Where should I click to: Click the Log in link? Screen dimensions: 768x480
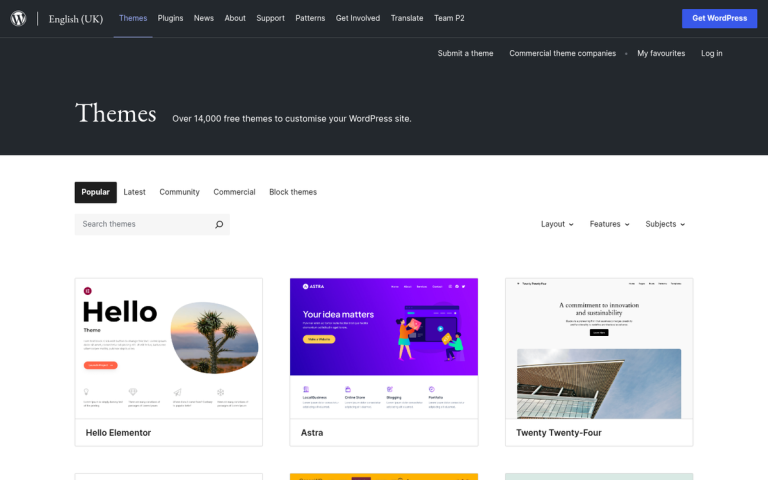712,53
